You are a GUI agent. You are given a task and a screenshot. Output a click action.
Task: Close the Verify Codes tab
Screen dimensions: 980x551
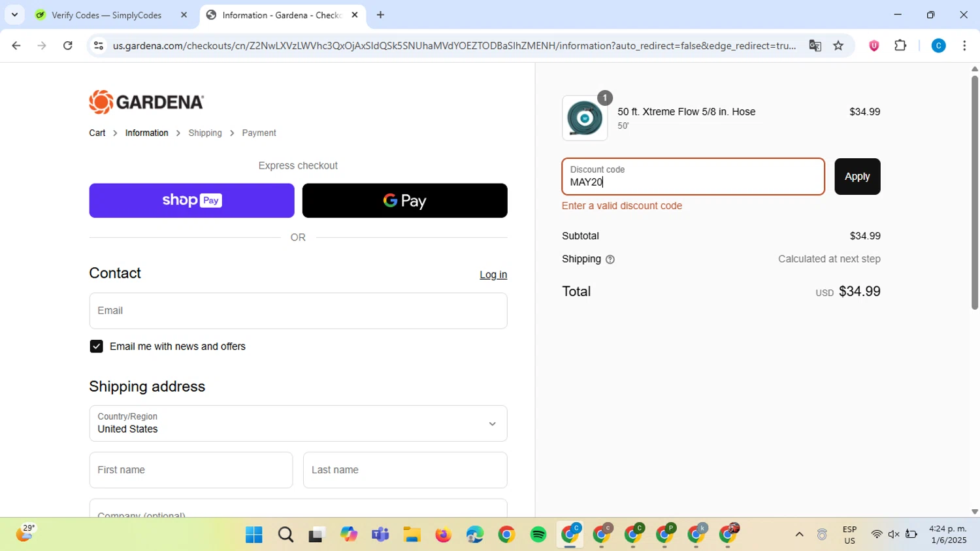pyautogui.click(x=184, y=15)
